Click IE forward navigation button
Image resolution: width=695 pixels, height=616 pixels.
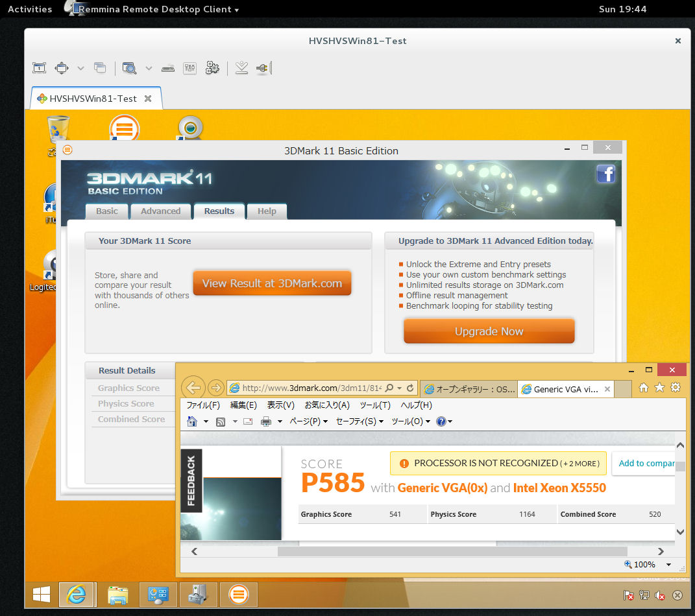click(216, 388)
